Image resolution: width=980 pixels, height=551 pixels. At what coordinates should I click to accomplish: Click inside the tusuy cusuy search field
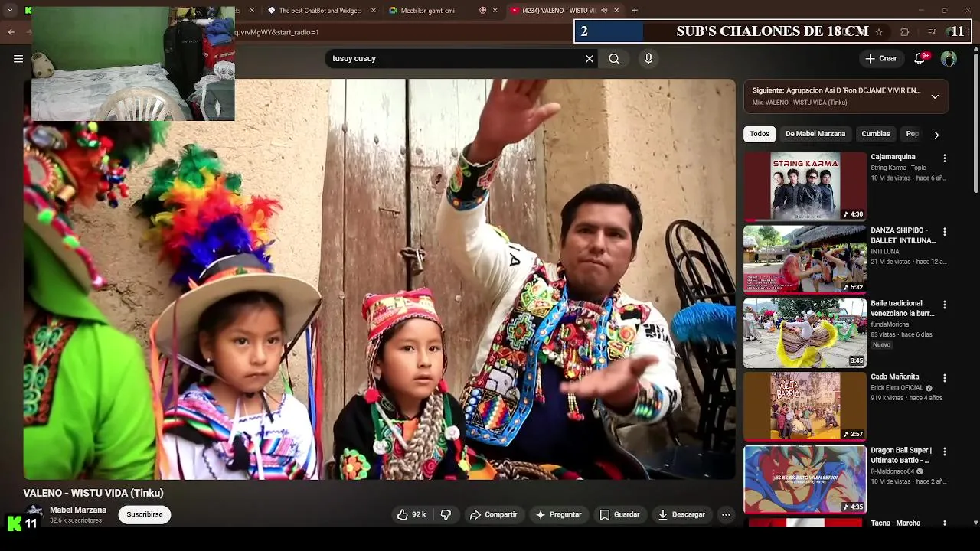click(456, 58)
